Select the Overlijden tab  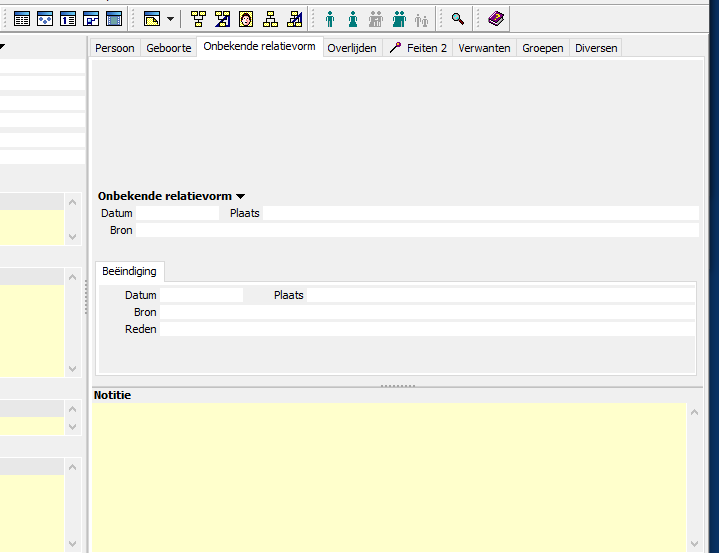tap(352, 48)
